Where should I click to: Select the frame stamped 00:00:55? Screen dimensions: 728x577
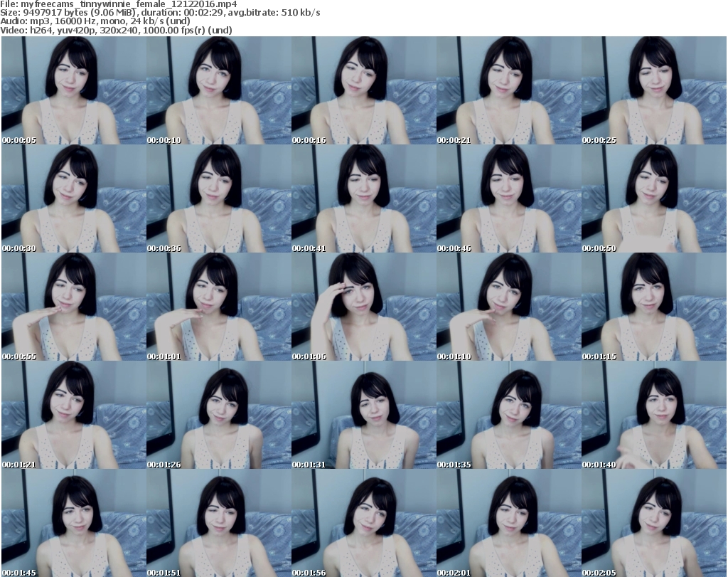click(74, 307)
